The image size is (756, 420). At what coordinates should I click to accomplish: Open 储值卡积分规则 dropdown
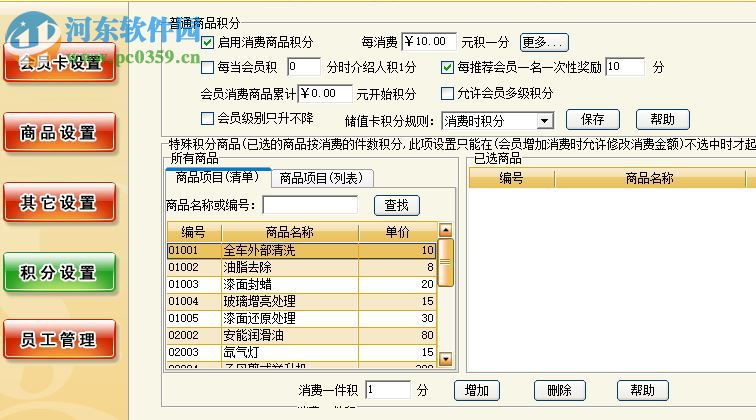click(x=545, y=121)
